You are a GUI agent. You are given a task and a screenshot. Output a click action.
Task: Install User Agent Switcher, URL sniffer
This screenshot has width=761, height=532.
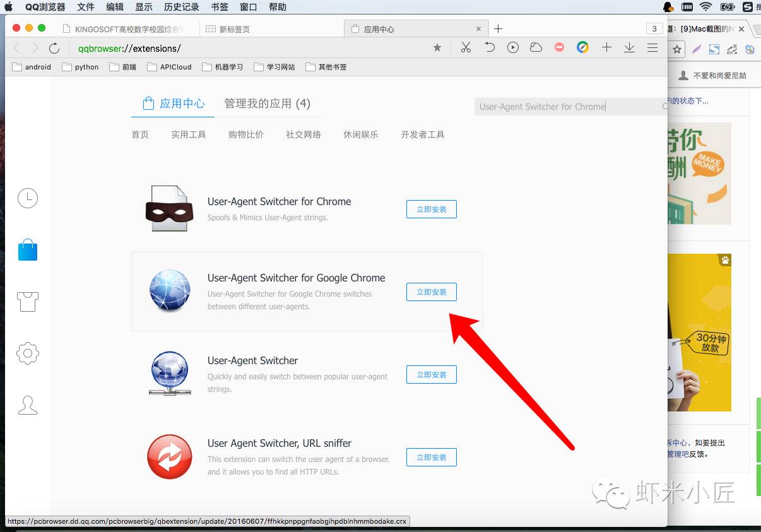431,458
